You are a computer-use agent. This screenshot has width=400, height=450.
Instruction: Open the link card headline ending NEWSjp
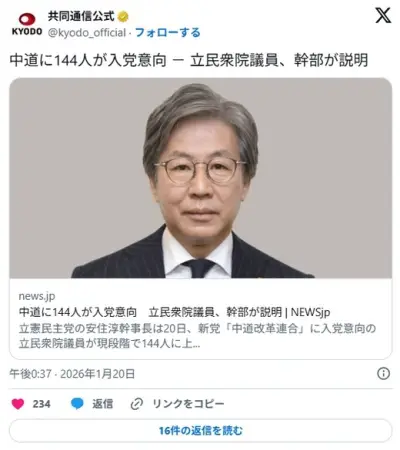174,312
